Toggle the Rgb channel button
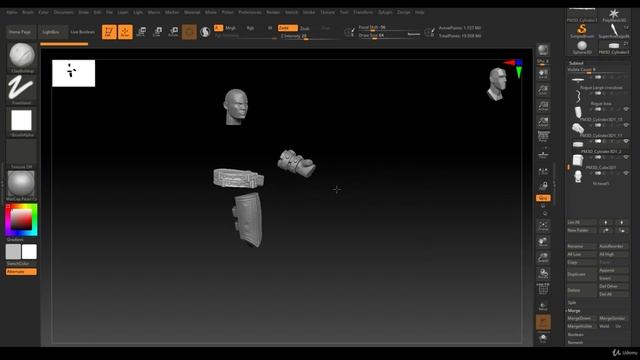The image size is (640, 360). click(x=250, y=28)
